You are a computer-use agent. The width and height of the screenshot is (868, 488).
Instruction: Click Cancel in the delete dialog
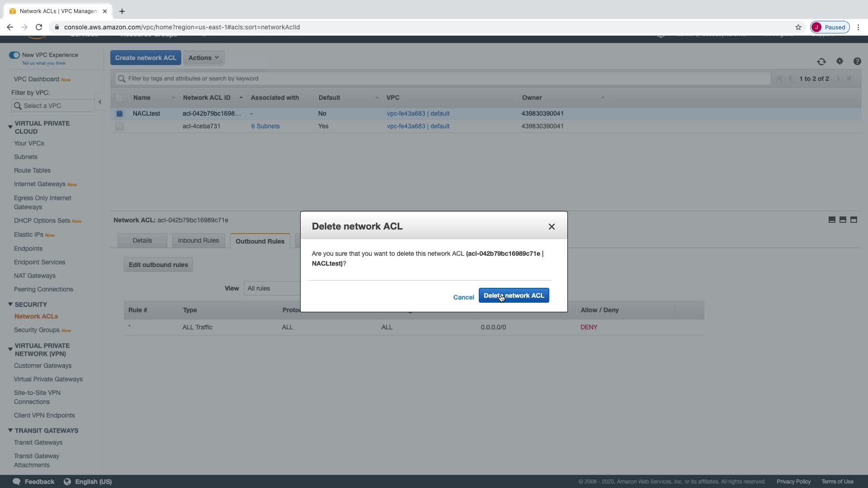pyautogui.click(x=463, y=297)
